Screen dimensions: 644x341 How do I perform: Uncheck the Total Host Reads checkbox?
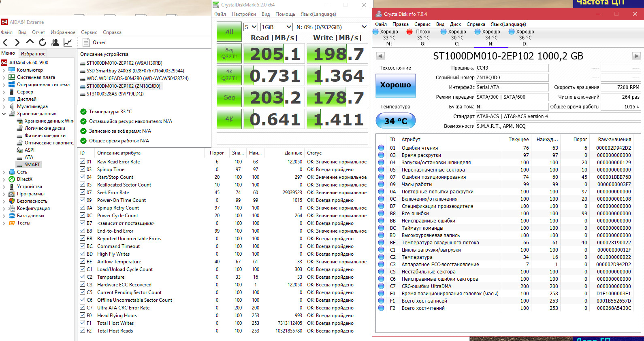pos(83,330)
